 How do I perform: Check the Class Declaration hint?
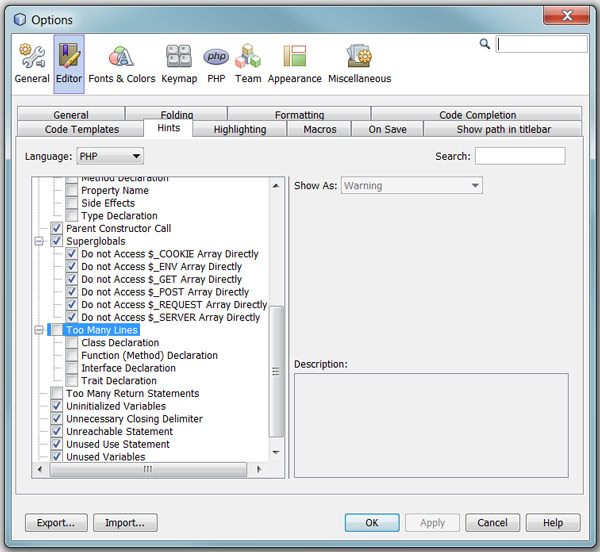click(x=72, y=342)
